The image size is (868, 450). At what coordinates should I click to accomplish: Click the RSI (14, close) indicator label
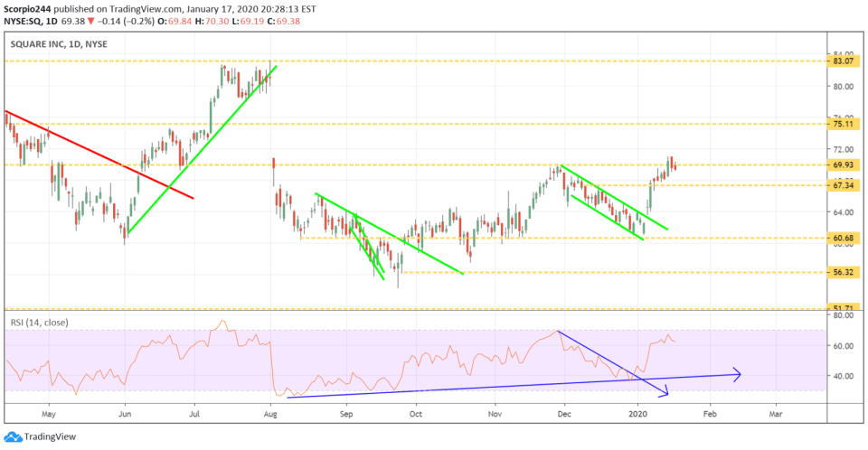(39, 323)
